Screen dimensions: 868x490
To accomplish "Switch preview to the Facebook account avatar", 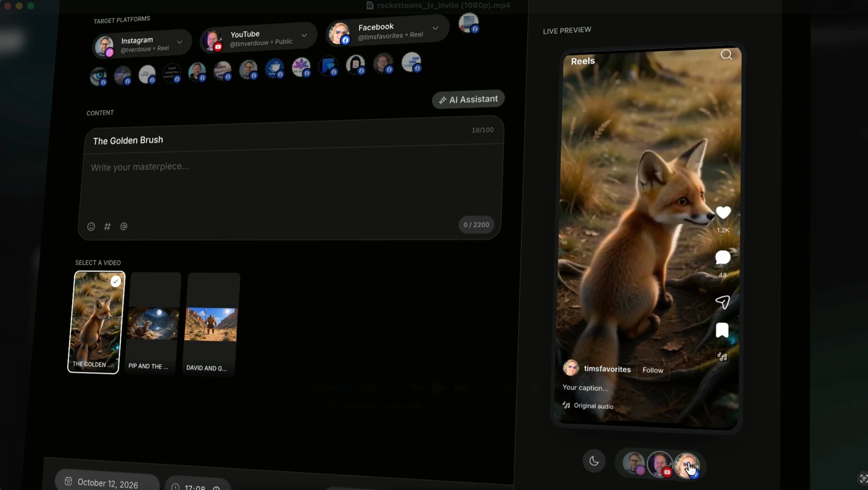I will (687, 465).
